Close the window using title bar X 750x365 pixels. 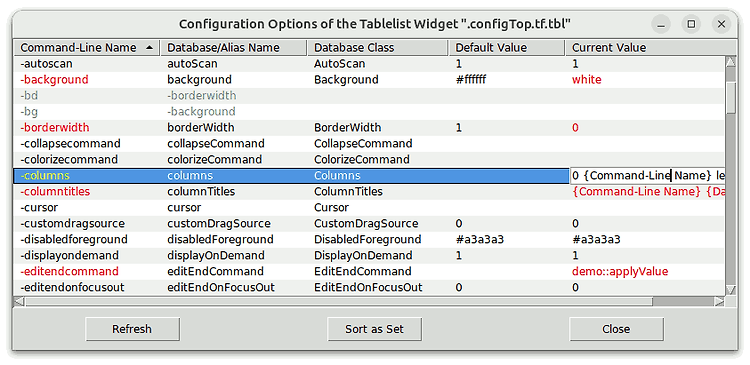tap(721, 24)
